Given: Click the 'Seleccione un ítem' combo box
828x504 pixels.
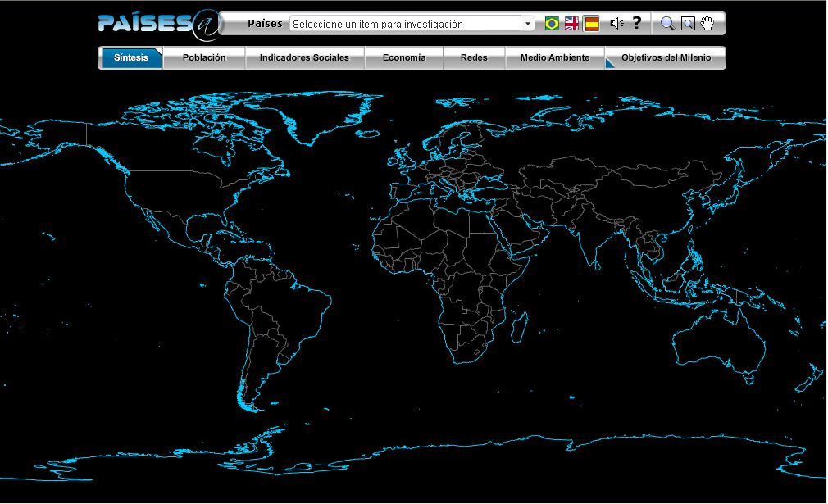Looking at the screenshot, I should (406, 24).
